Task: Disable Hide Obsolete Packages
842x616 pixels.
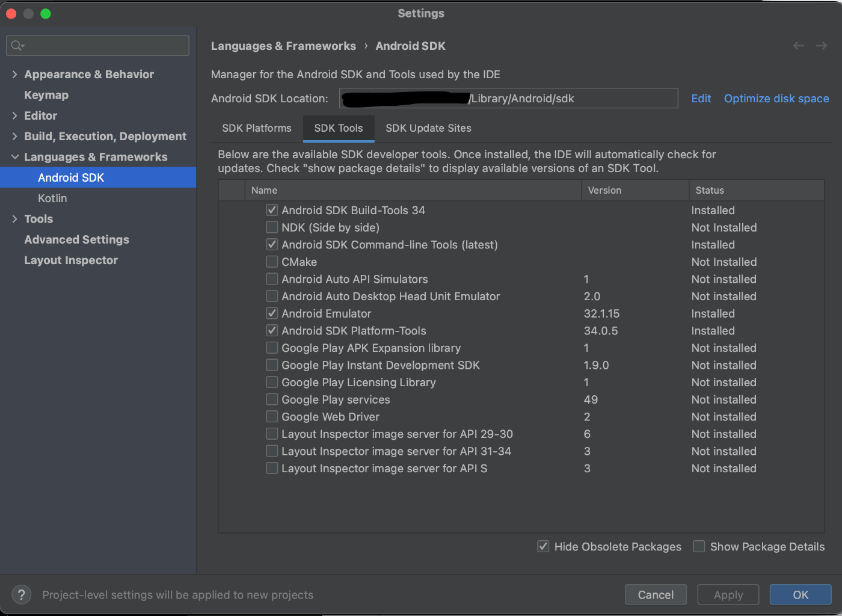Action: [543, 546]
